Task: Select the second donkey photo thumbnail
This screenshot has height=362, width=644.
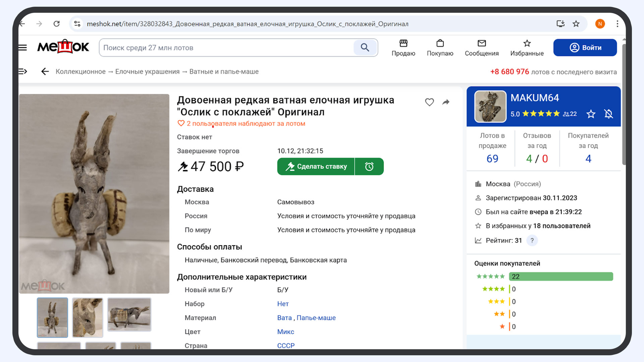Action: (x=88, y=317)
